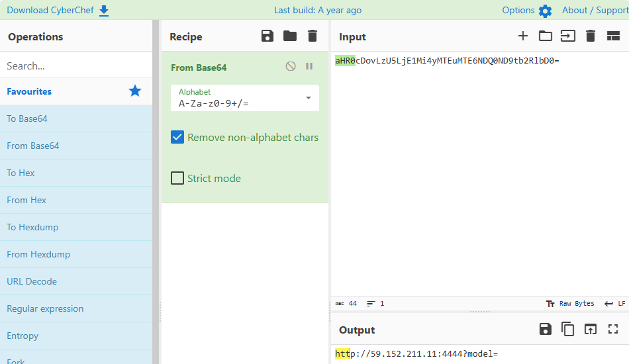Viewport: 629px width, 364px height.
Task: Click the input character count 44
Action: [346, 304]
